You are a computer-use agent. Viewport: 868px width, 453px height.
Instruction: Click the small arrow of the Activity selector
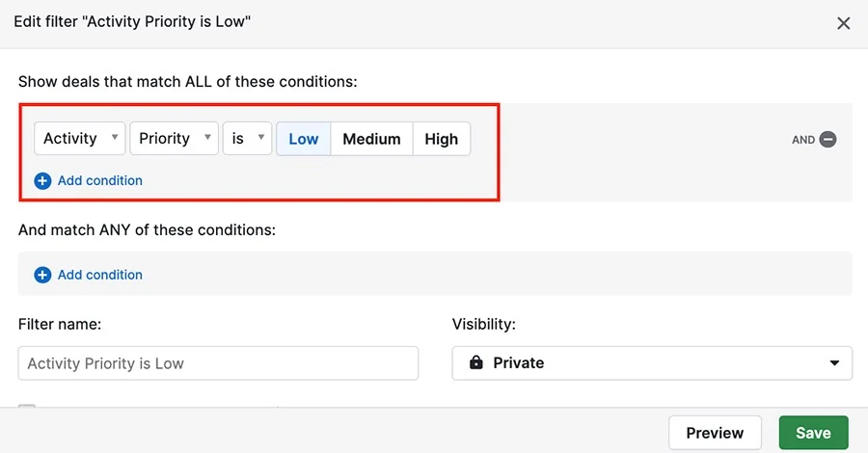point(115,137)
